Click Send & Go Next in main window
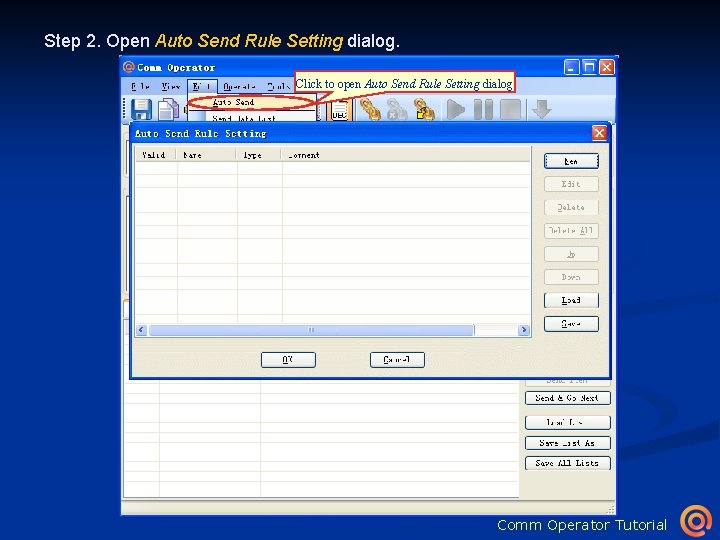 (x=568, y=398)
